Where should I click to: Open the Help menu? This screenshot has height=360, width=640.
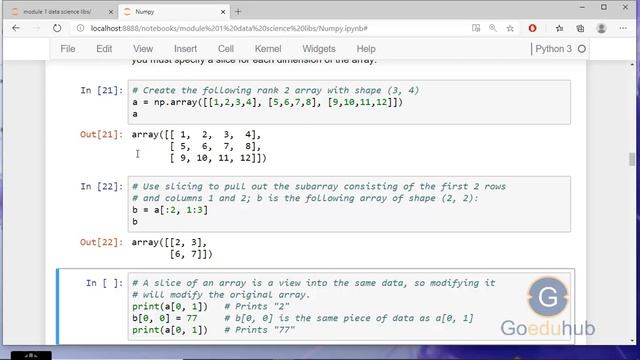coord(366,49)
